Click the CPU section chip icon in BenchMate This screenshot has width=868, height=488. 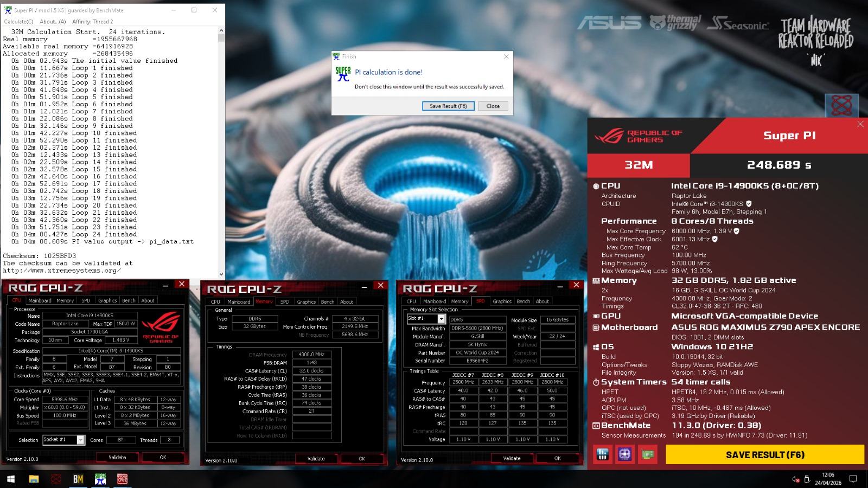tap(596, 186)
